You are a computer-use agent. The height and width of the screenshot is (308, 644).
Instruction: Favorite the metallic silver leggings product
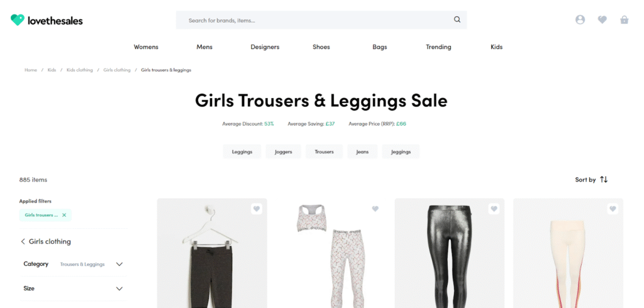[494, 209]
